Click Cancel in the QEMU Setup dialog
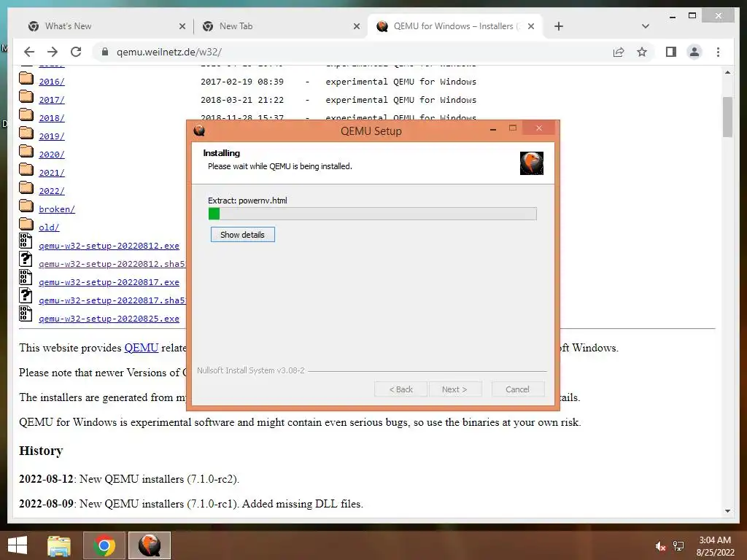Viewport: 747px width, 560px height. 517,389
